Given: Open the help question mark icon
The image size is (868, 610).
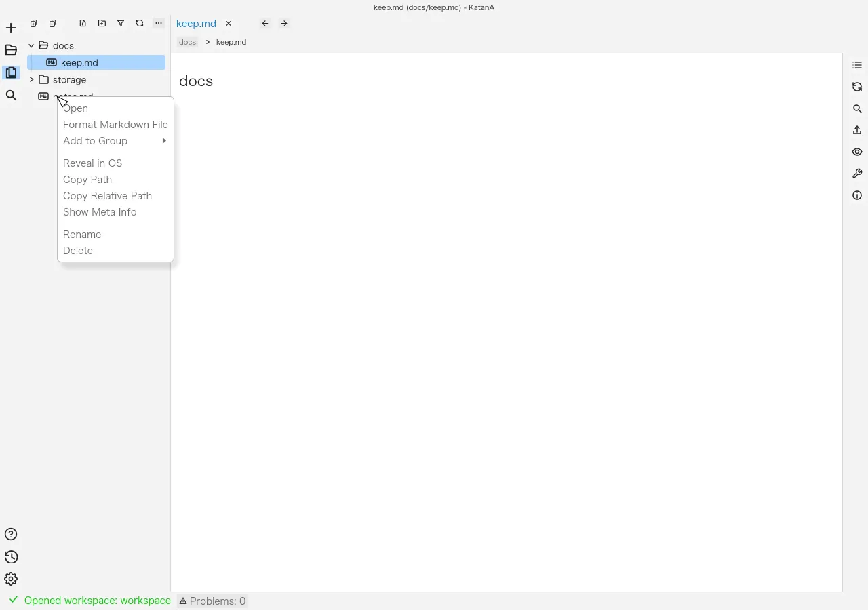Looking at the screenshot, I should point(11,534).
